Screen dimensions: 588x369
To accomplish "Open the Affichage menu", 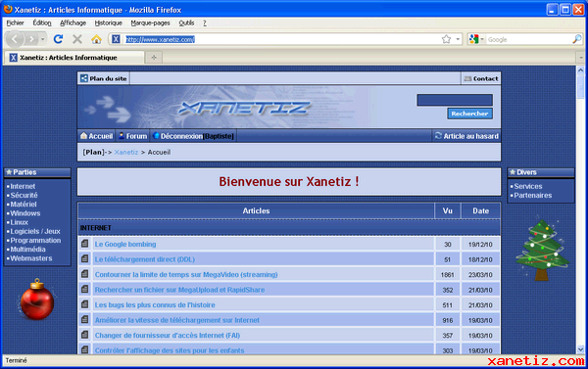I will [x=73, y=23].
